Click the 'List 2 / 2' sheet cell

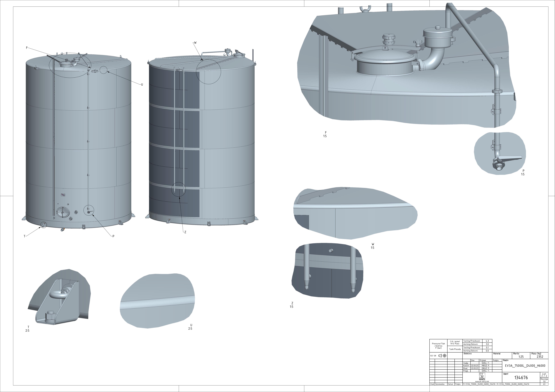544,375
